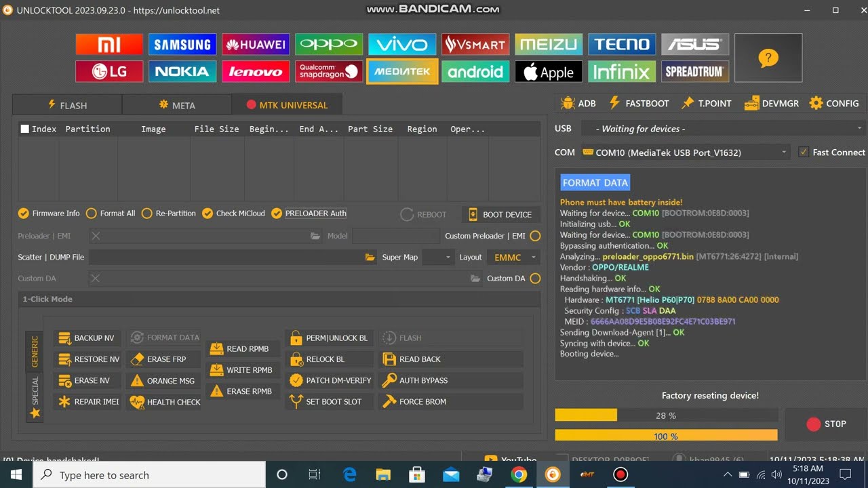
Task: Enable the Format All option
Action: [111, 213]
